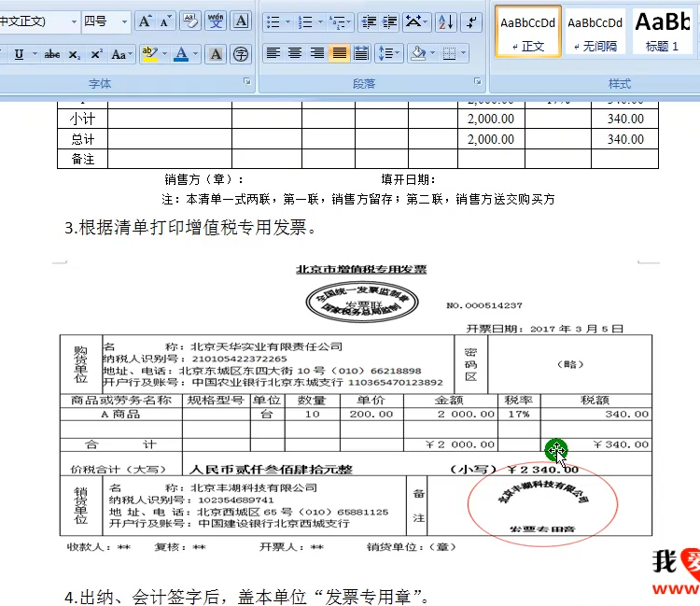Click the 备注 table cell
Screen dimensions: 700x606
(82, 159)
